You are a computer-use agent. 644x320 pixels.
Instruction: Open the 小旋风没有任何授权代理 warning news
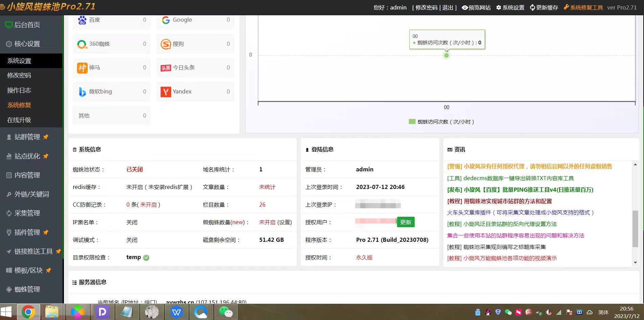530,166
